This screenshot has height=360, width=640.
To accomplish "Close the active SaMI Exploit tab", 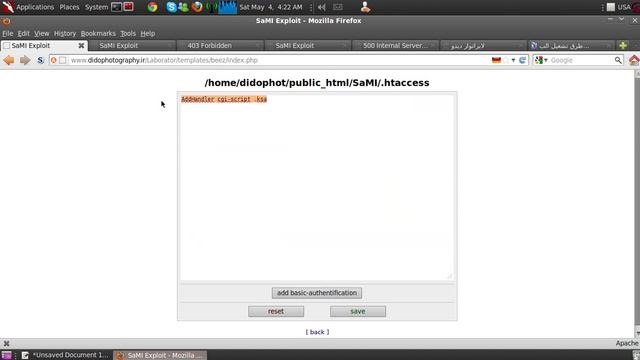I will click(x=81, y=45).
